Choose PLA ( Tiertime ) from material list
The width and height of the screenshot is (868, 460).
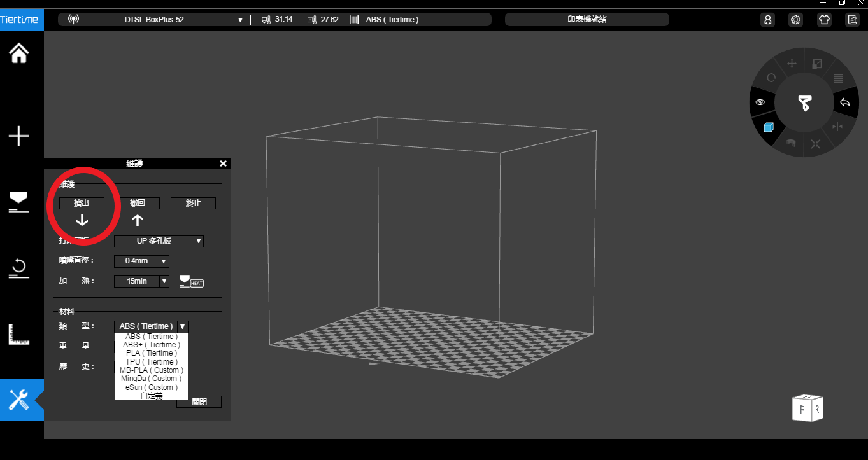click(x=151, y=353)
